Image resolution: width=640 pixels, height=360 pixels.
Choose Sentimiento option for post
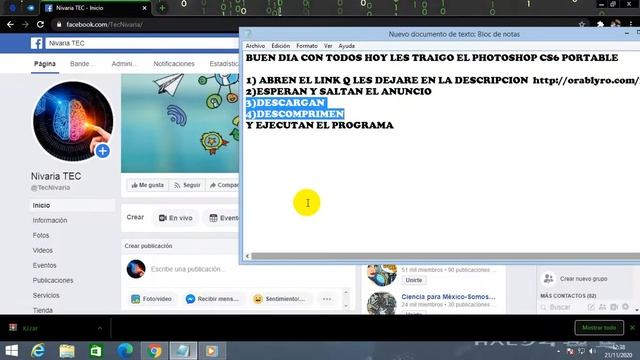(280, 299)
